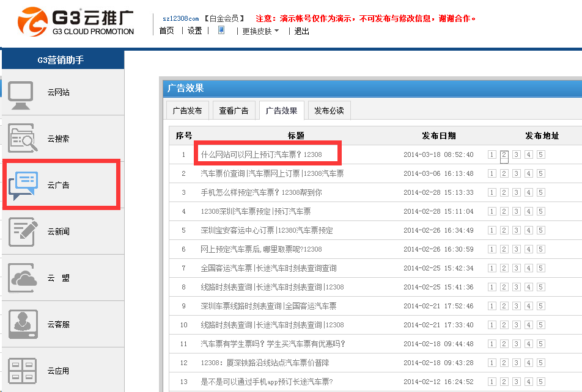
Task: Select the 云广告 chat bubble icon
Action: pos(23,185)
